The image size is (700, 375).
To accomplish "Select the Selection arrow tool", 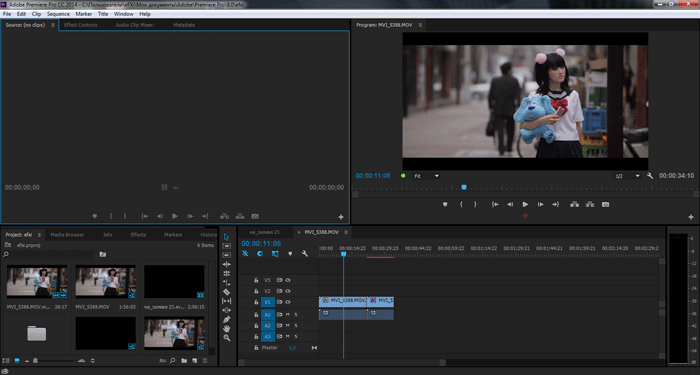I will tap(226, 237).
